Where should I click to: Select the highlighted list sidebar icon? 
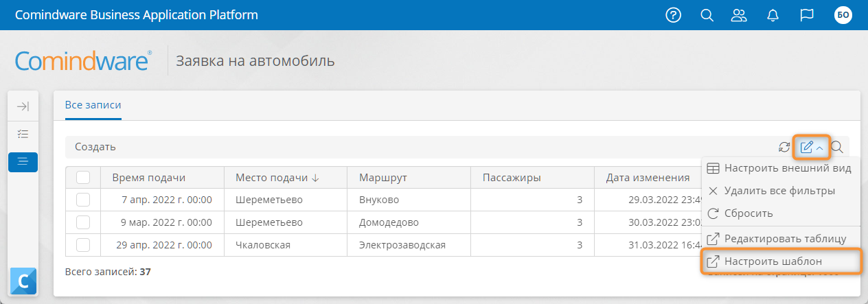(23, 161)
